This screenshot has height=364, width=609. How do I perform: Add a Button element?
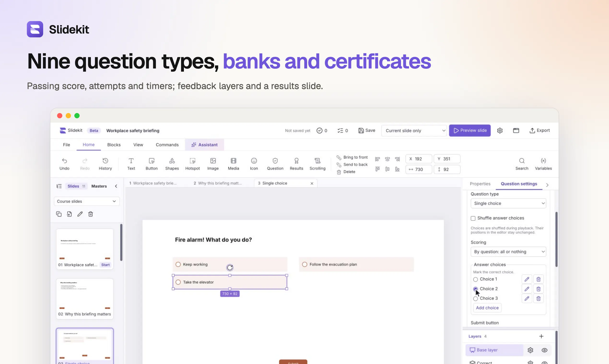pos(152,164)
